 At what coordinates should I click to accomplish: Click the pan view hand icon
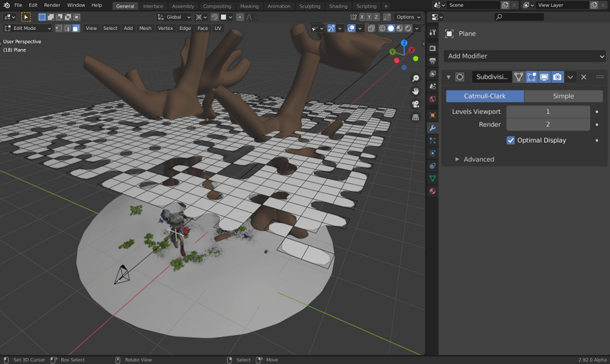tap(415, 91)
